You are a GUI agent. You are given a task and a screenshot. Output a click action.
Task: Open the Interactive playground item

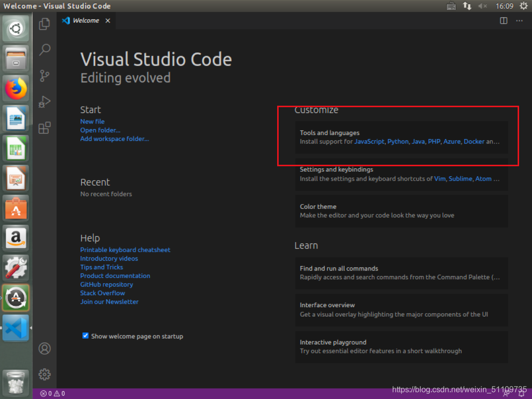tap(402, 347)
